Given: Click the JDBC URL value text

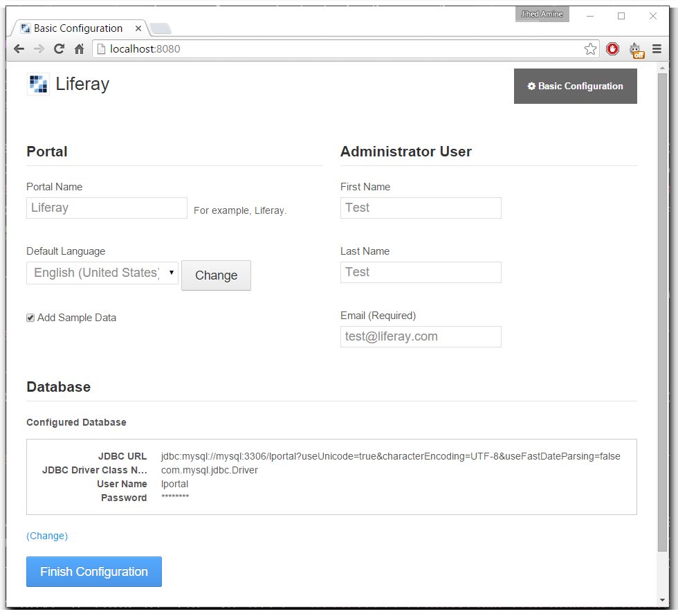Looking at the screenshot, I should 390,456.
